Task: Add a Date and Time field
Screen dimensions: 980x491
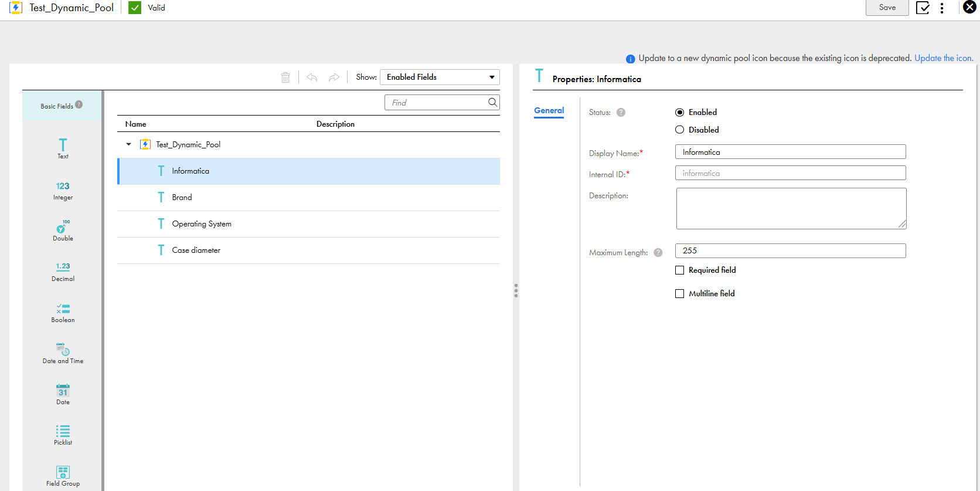Action: click(63, 354)
